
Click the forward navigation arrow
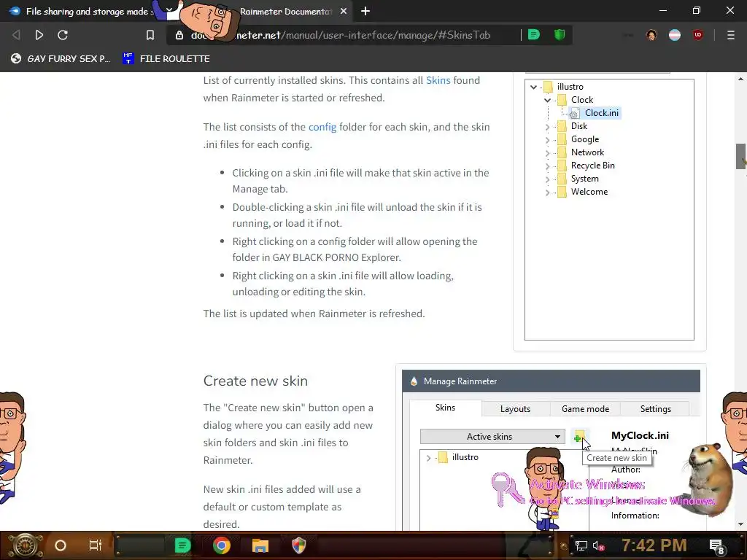click(39, 35)
